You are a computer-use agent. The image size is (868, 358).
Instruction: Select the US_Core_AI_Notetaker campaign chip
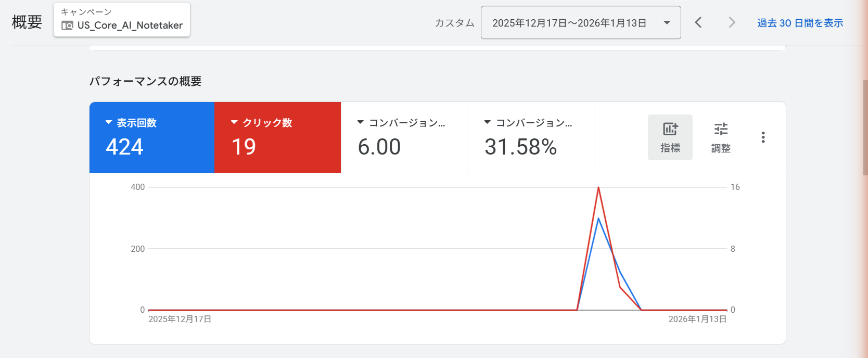122,20
